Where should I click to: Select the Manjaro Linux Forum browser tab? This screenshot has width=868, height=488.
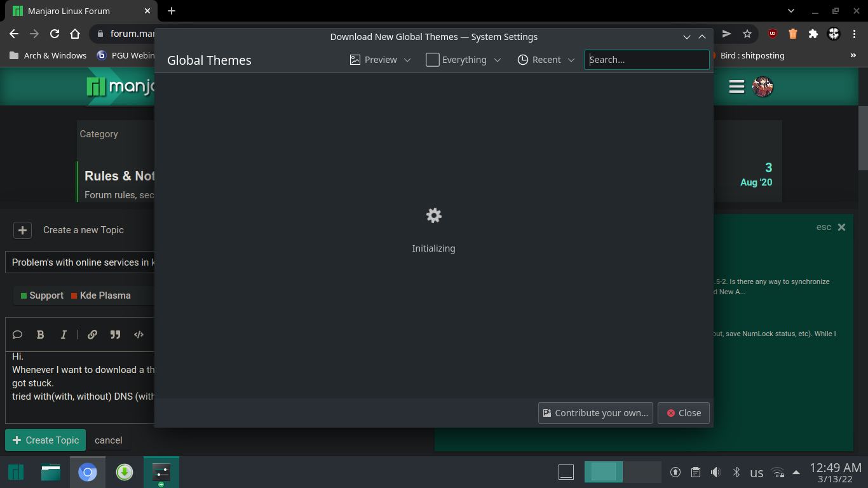pyautogui.click(x=79, y=11)
